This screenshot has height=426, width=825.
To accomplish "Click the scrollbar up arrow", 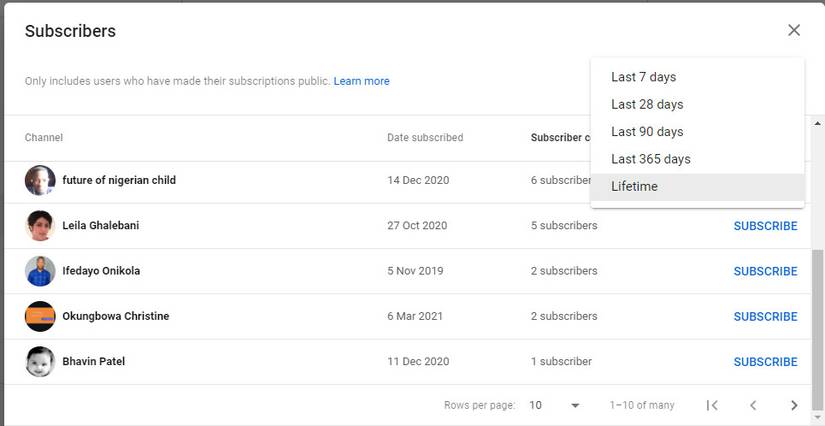I will (817, 124).
